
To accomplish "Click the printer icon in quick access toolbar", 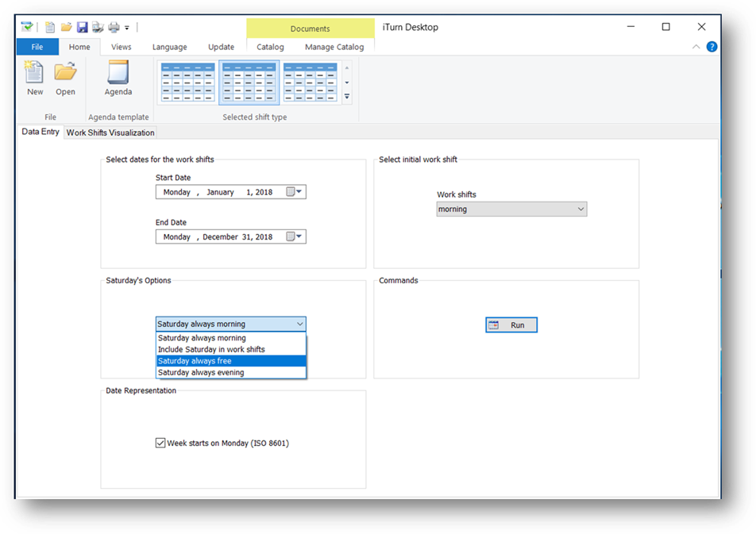I will click(114, 27).
